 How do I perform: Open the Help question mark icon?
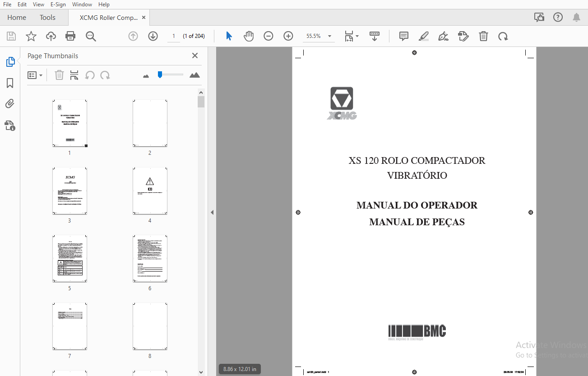click(558, 18)
